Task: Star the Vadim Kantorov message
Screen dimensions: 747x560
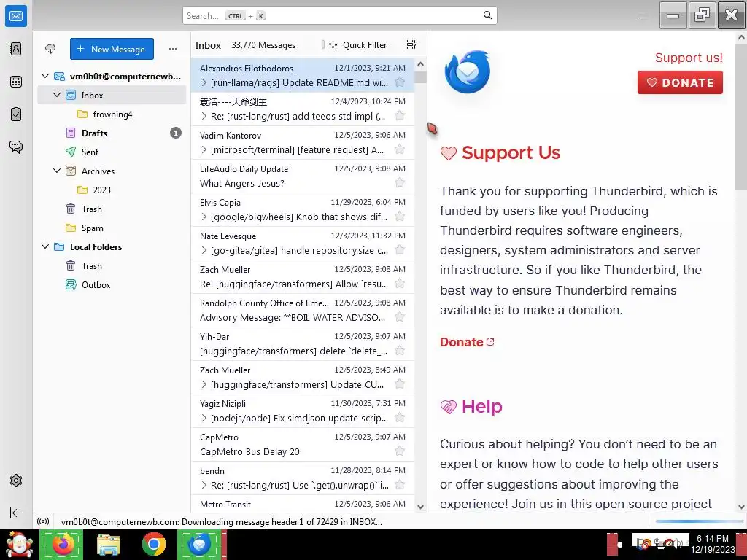Action: pyautogui.click(x=400, y=149)
